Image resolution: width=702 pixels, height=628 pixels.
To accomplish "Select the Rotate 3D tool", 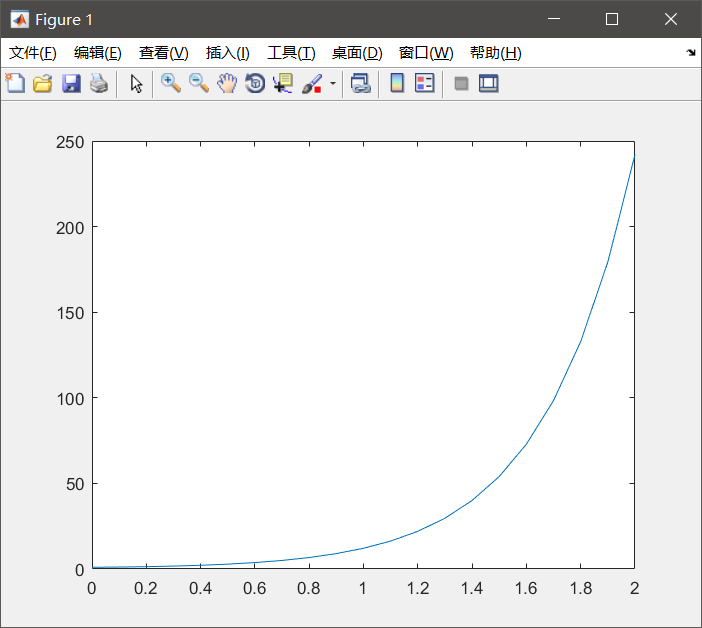I will (255, 83).
